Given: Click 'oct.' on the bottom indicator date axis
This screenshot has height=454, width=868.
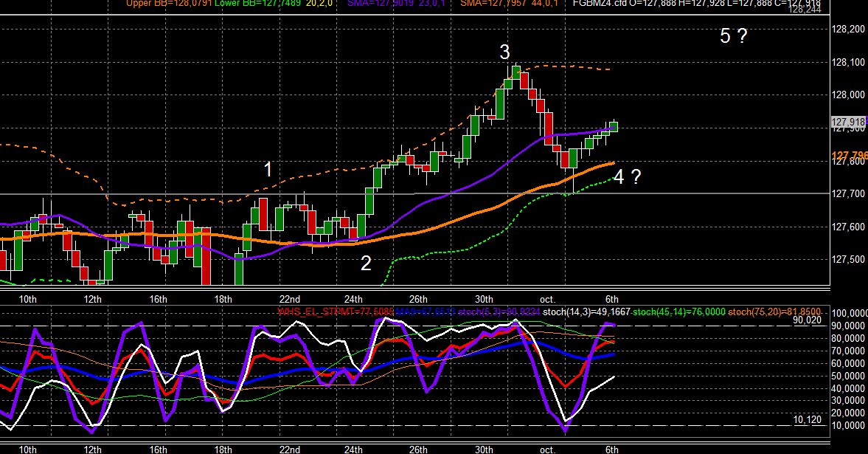Looking at the screenshot, I should 547,449.
